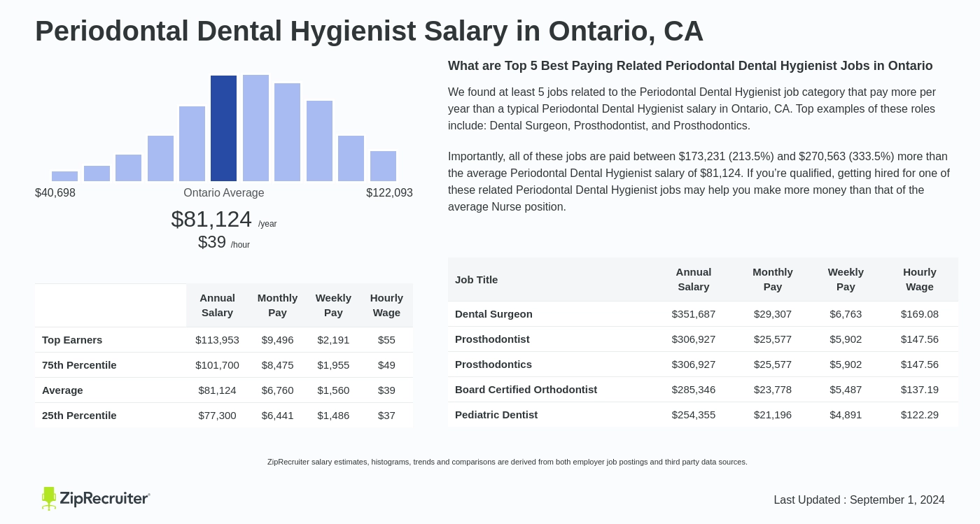This screenshot has height=524, width=980.
Task: Click the '$351,687' annual salary cell
Action: [694, 314]
